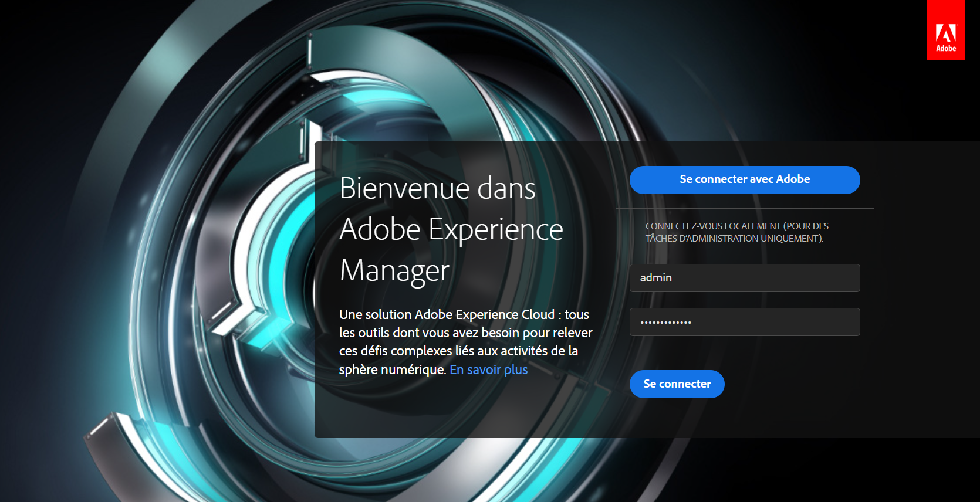Focus the username field containing 'admin'
This screenshot has height=502, width=980.
[x=745, y=278]
